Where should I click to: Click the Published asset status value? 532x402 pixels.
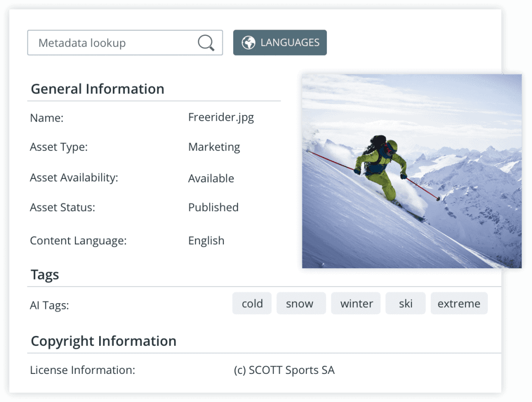(213, 208)
